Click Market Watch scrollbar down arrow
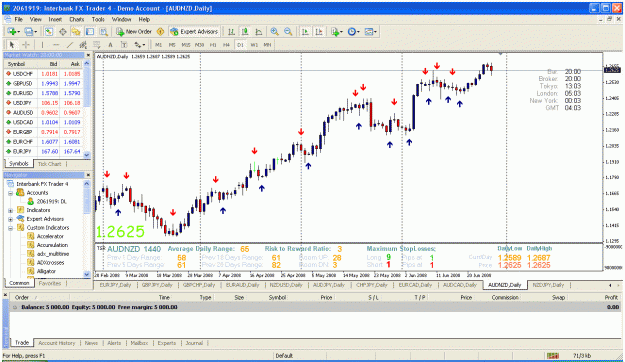The width and height of the screenshot is (625, 362). coord(87,155)
